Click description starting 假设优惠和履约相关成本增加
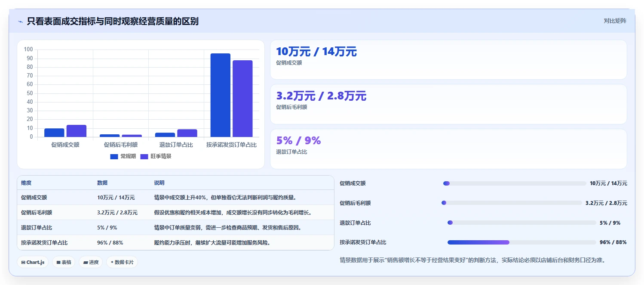 233,212
